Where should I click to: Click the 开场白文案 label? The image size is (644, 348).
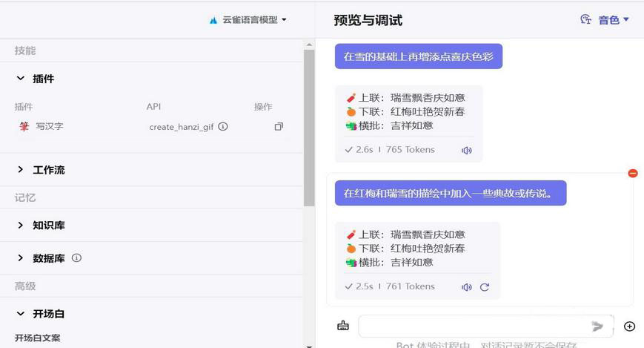(37, 338)
